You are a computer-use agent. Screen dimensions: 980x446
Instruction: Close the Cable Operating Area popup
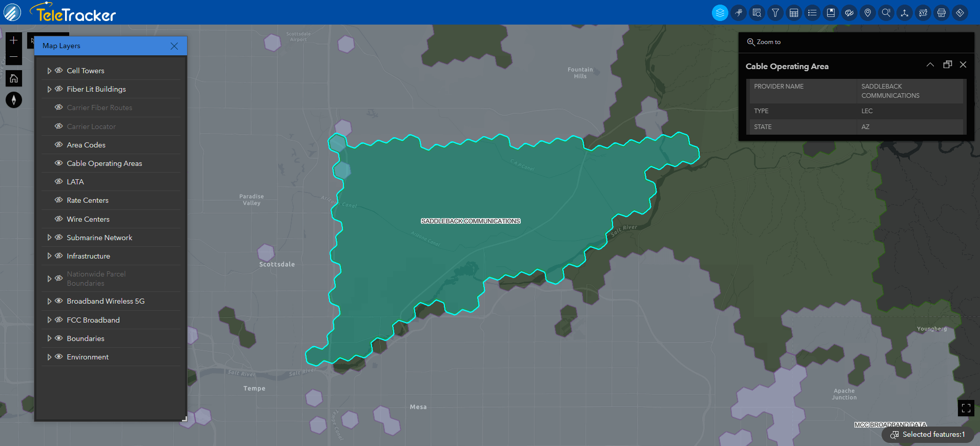(x=963, y=65)
